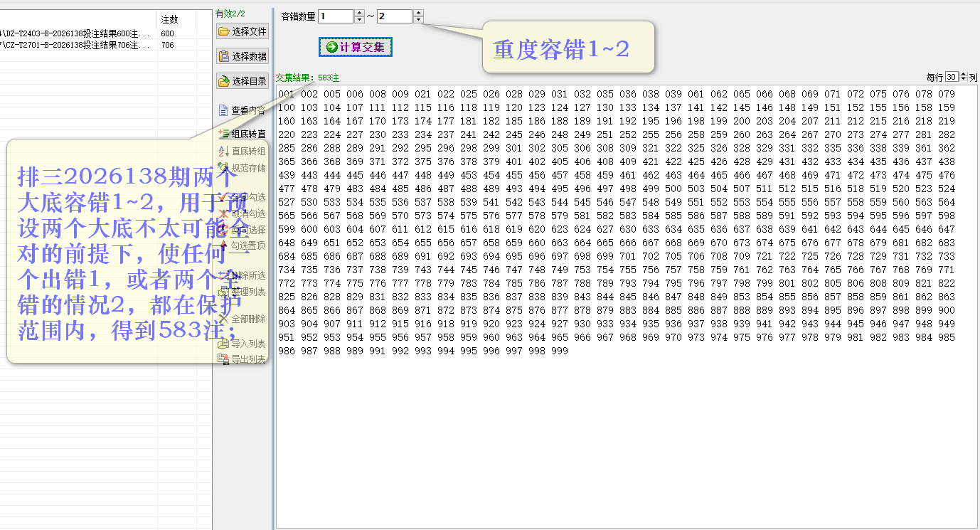The width and height of the screenshot is (980, 530).
Task: Click the 容错数量 label
Action: [298, 16]
